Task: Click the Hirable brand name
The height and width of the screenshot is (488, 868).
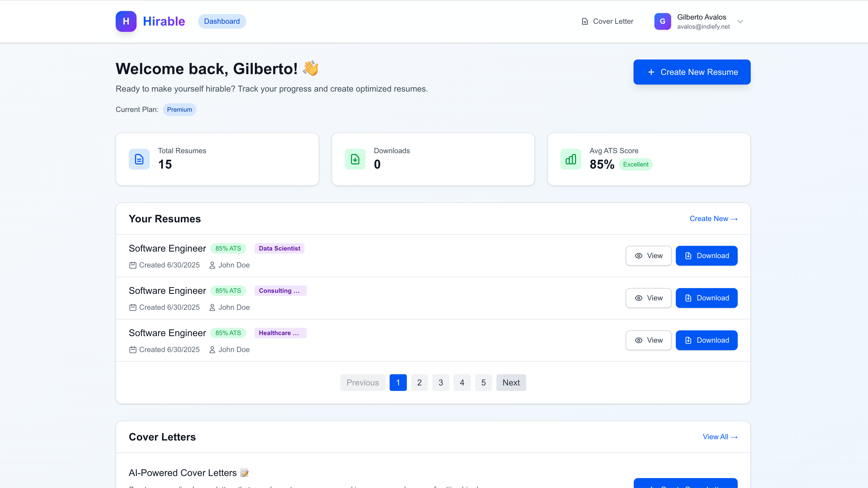Action: [x=164, y=21]
